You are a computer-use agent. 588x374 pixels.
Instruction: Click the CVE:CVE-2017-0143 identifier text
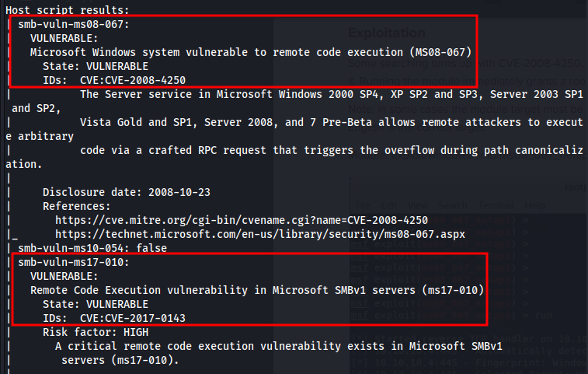click(x=132, y=318)
